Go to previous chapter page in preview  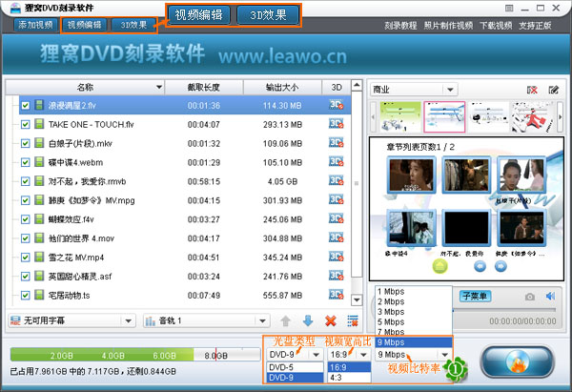[480, 266]
